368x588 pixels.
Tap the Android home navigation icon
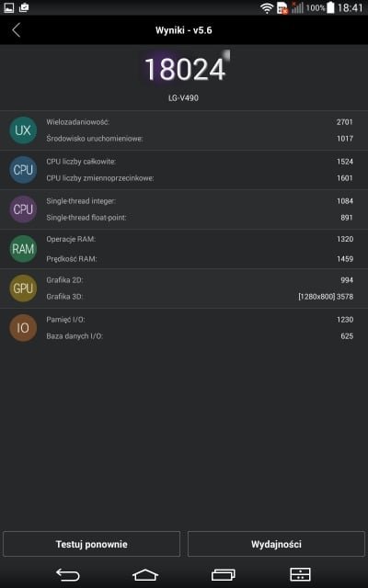pyautogui.click(x=145, y=574)
